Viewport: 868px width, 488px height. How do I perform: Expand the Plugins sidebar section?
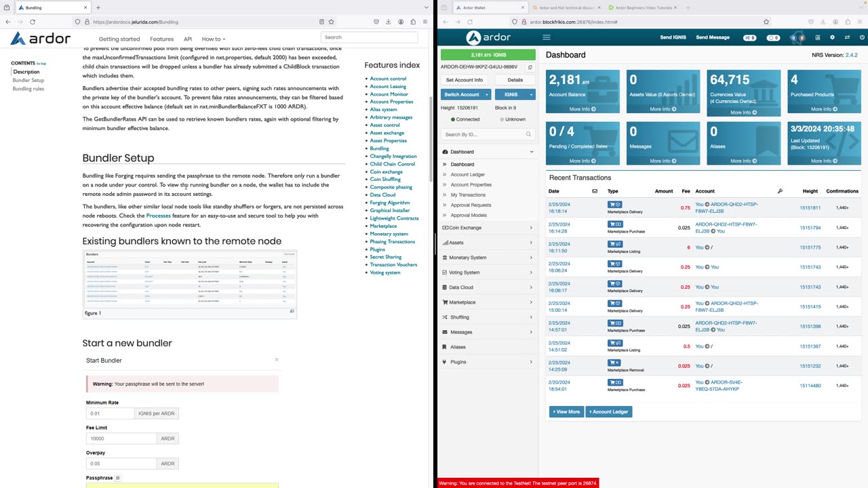488,362
